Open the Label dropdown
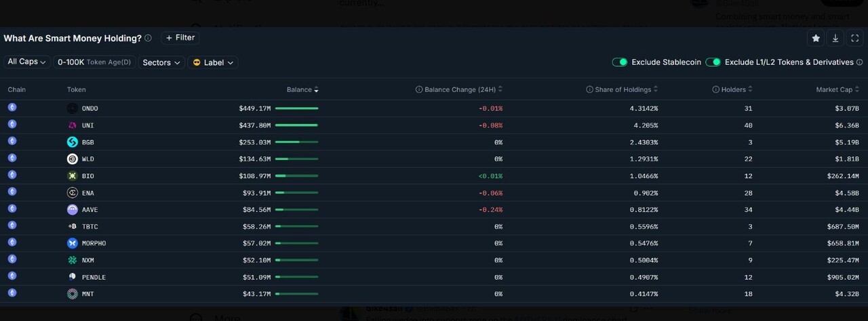 click(213, 62)
